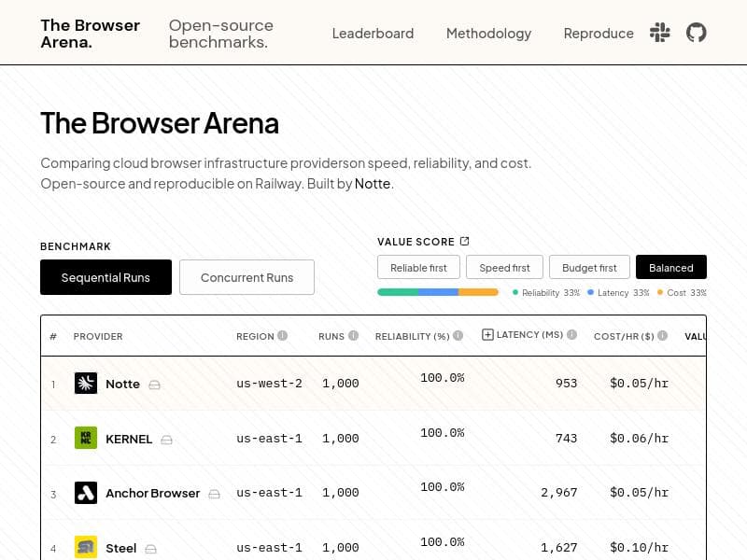This screenshot has width=747, height=560.
Task: Click the Steel provider logo
Action: coord(86,548)
